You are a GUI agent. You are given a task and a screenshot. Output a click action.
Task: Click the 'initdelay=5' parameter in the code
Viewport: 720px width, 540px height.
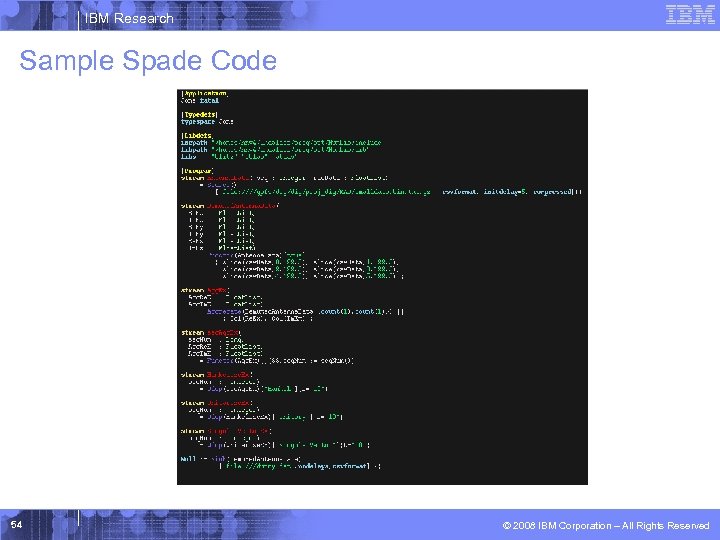point(505,191)
